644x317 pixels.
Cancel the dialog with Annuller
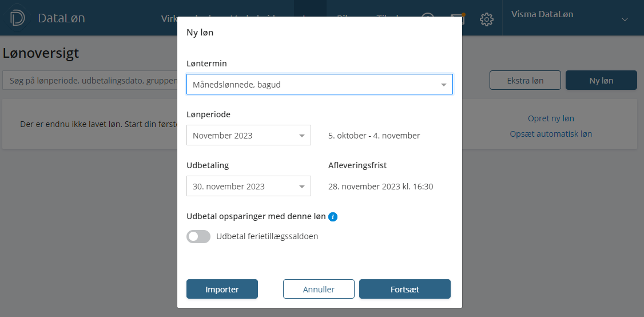319,289
